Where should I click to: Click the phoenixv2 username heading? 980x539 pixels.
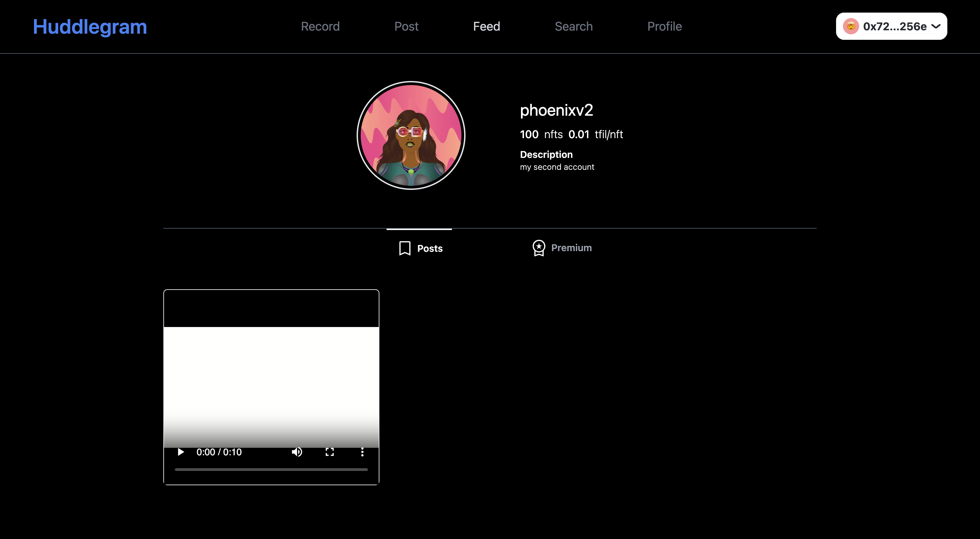point(556,110)
